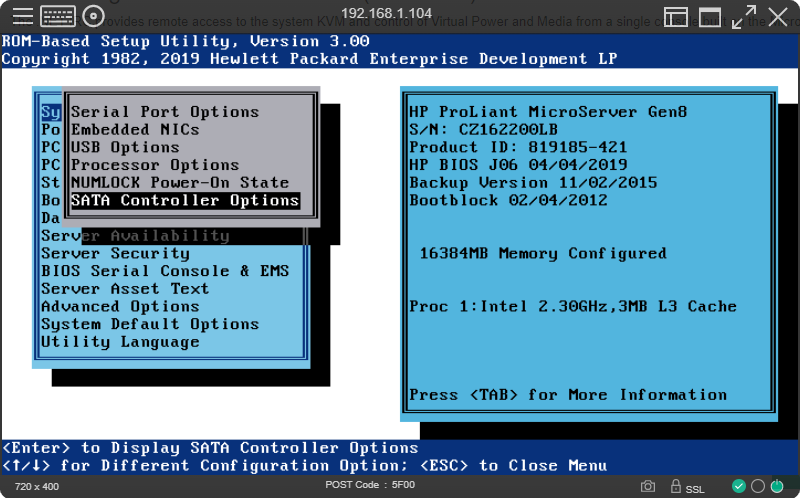This screenshot has height=498, width=800.
Task: Click HP BIOS J06 04/04/2019 line
Action: click(518, 165)
